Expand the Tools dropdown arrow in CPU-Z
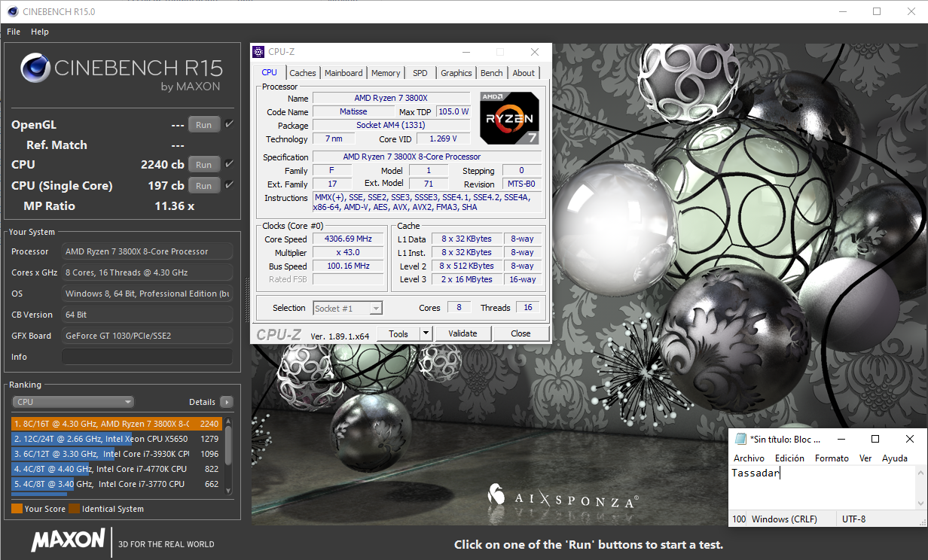 pyautogui.click(x=426, y=333)
